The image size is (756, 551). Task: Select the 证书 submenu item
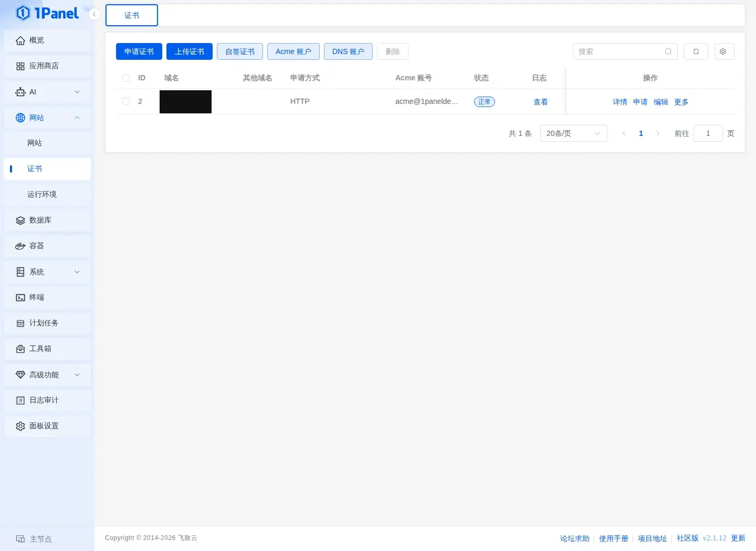pos(47,169)
